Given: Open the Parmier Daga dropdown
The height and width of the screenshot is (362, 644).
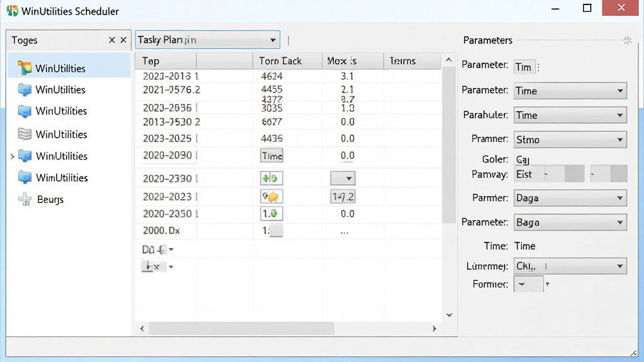Looking at the screenshot, I should coord(570,198).
